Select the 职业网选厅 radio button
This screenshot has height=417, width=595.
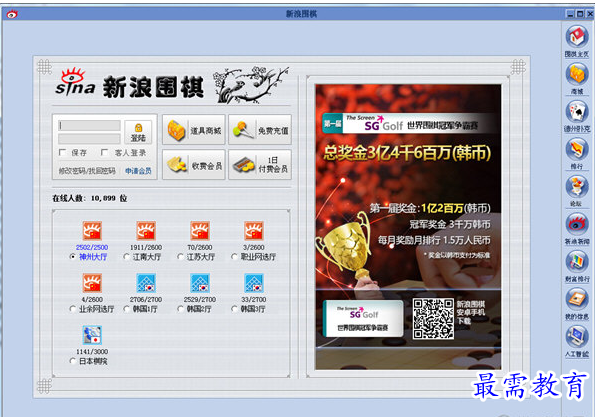click(x=235, y=257)
